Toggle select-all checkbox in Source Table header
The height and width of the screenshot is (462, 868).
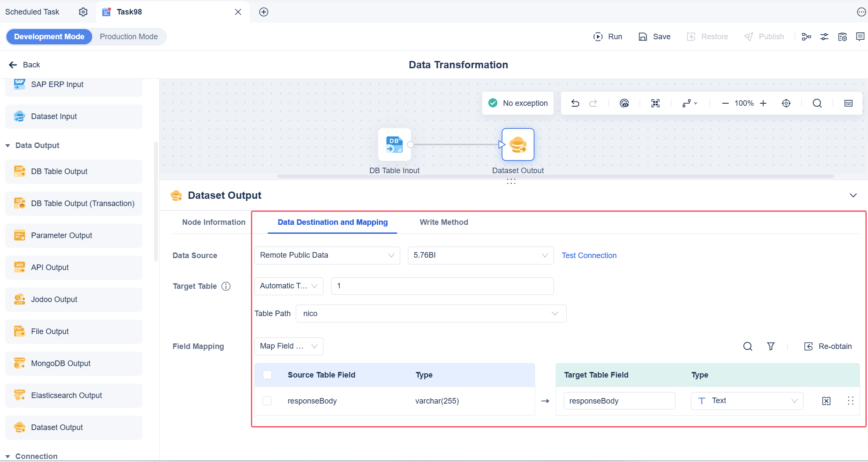pos(267,375)
